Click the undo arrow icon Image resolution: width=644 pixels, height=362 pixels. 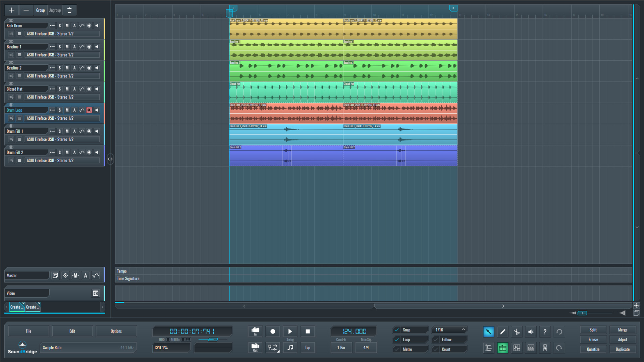pos(559,332)
